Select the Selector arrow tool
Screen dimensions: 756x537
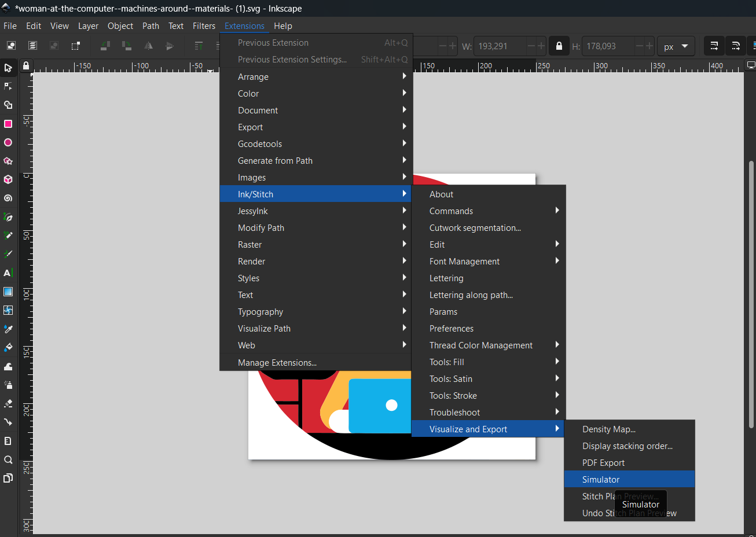tap(8, 68)
